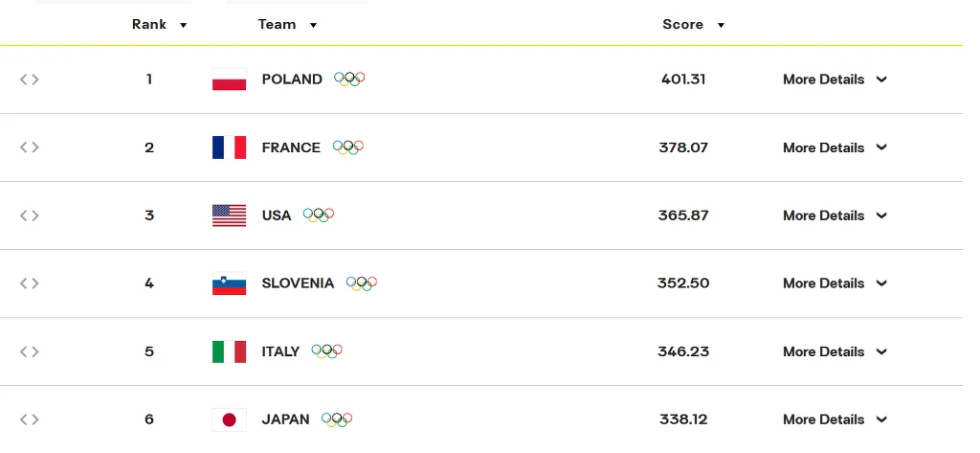The image size is (980, 453).
Task: Sort the table by Rank column
Action: pos(159,25)
